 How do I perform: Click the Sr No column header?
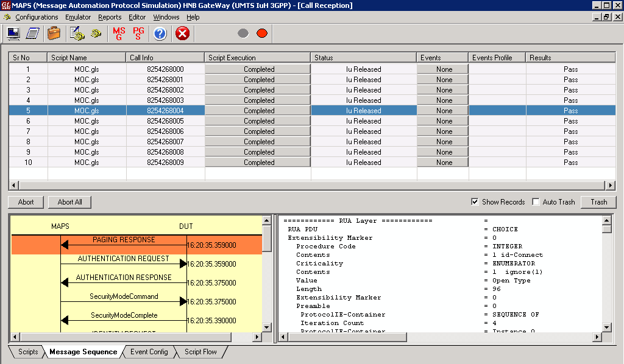[x=28, y=58]
